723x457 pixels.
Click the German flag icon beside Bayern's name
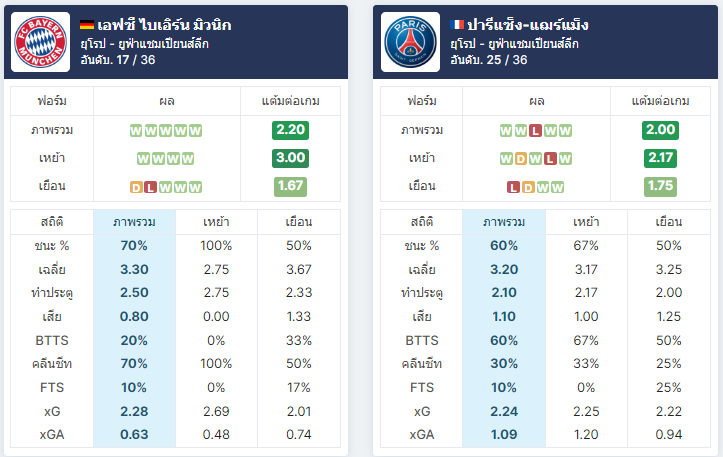87,25
